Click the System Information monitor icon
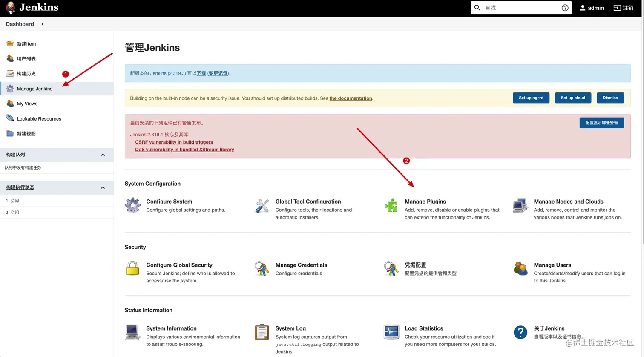Screen dimensions: 644x357 [132, 332]
